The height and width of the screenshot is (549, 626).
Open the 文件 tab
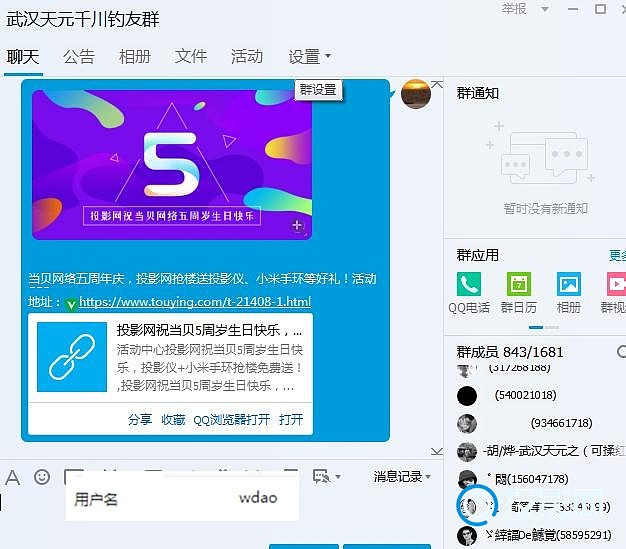191,57
